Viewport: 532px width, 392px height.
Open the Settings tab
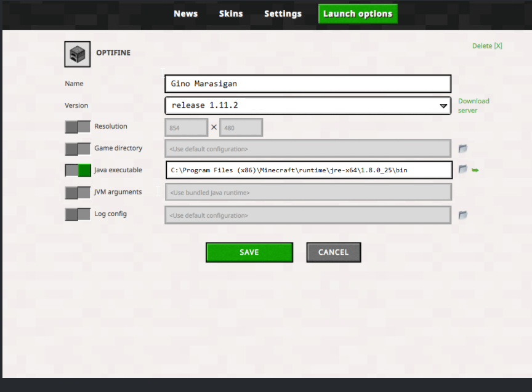tap(283, 14)
